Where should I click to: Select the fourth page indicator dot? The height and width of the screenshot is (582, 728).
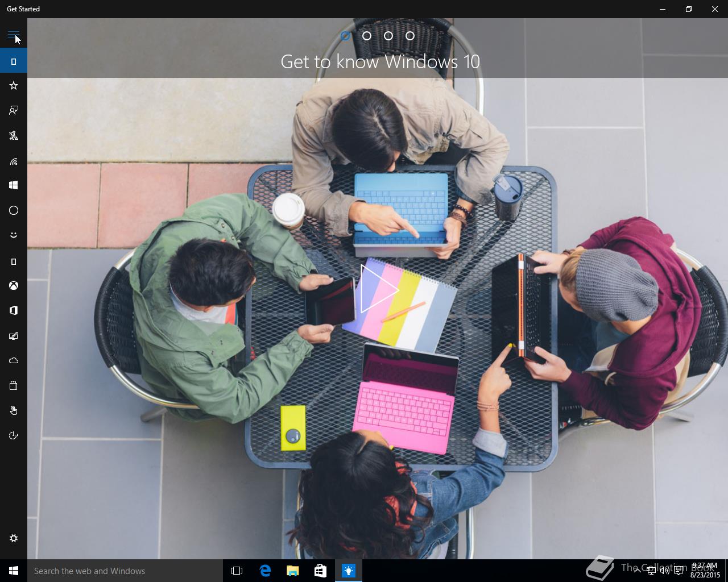pyautogui.click(x=410, y=36)
